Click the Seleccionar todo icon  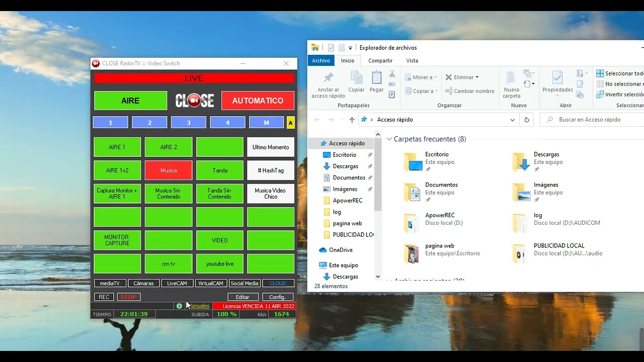click(x=600, y=73)
